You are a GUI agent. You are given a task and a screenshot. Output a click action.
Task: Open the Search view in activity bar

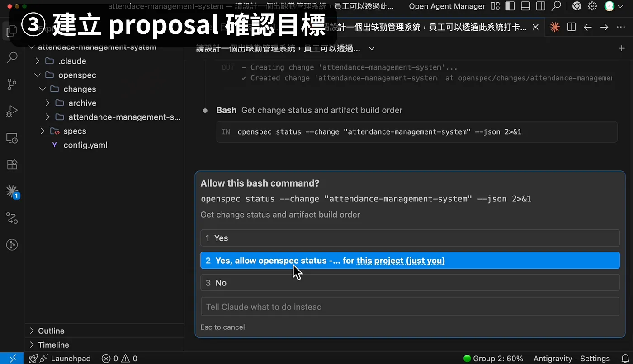point(12,57)
